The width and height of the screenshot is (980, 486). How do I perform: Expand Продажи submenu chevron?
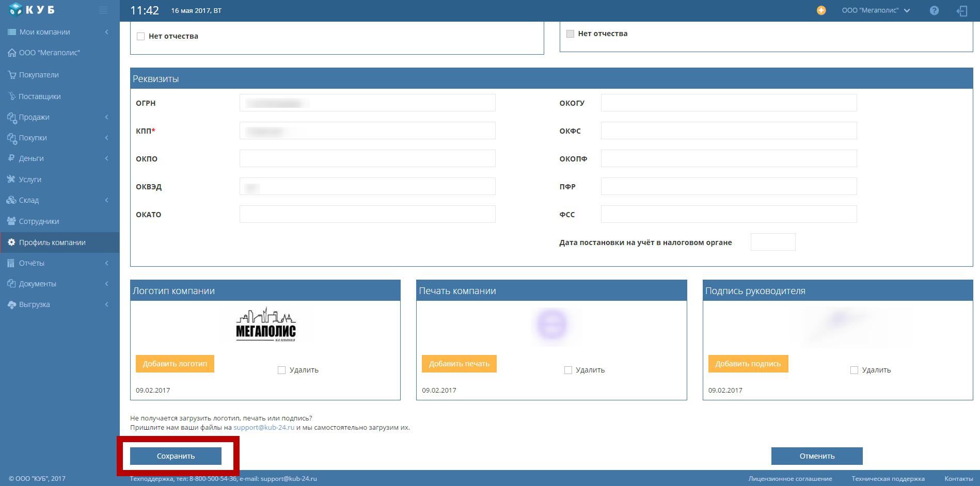pos(107,117)
